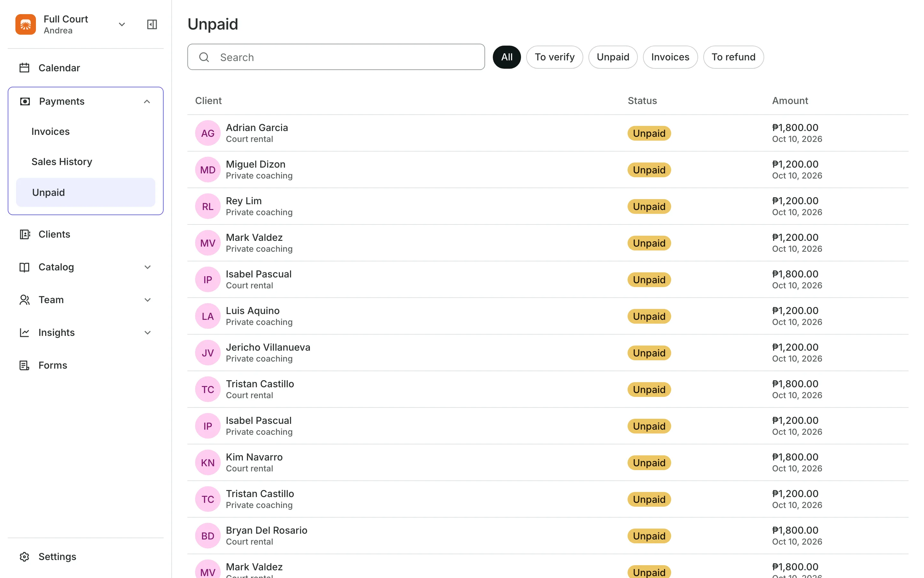
Task: Expand the Insights section chevron
Action: [148, 333]
